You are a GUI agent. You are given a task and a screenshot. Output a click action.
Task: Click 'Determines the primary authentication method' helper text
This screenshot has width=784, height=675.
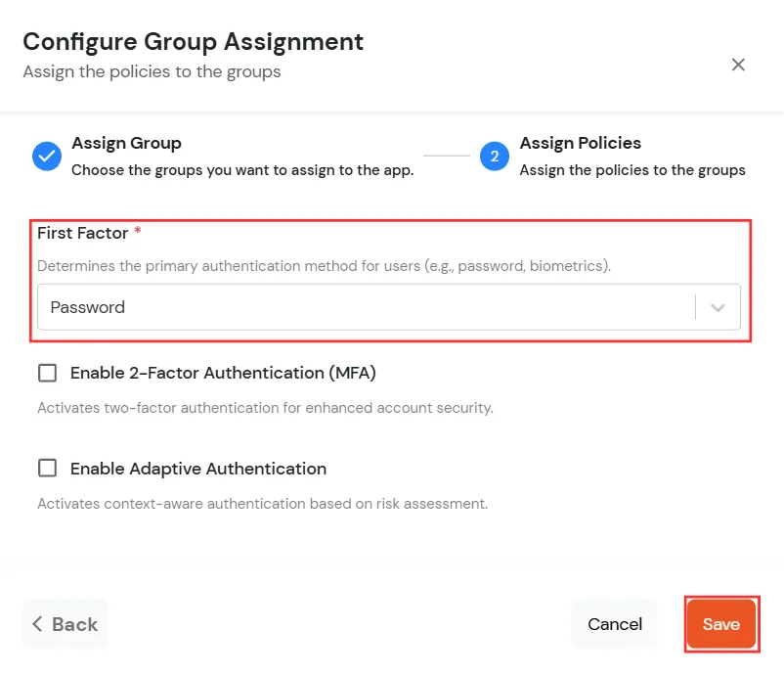[324, 266]
